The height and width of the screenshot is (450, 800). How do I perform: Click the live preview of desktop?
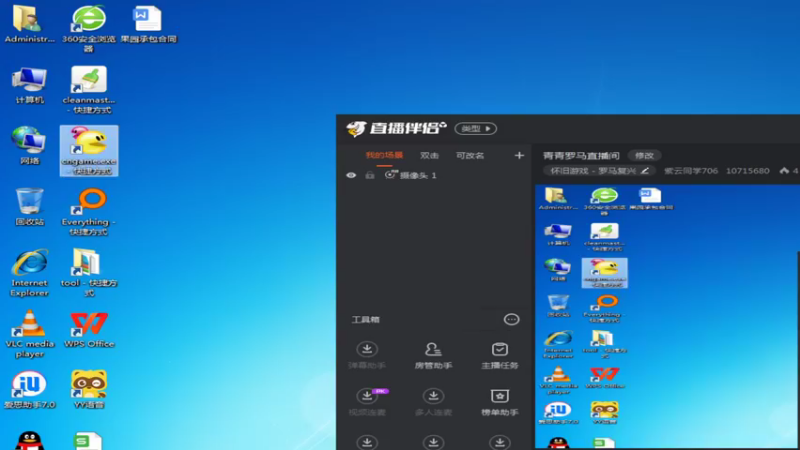[667, 316]
